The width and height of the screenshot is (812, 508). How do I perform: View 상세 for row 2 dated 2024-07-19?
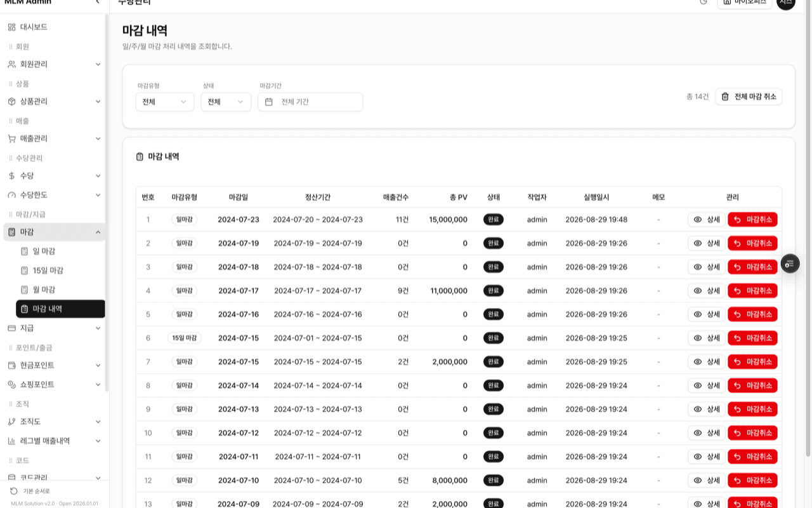(707, 243)
